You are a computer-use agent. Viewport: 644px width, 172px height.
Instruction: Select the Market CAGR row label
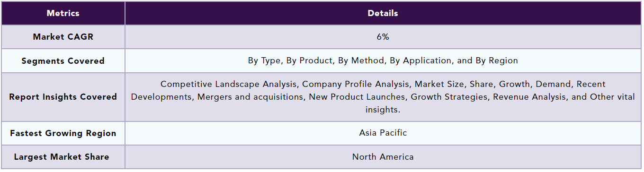pos(63,37)
